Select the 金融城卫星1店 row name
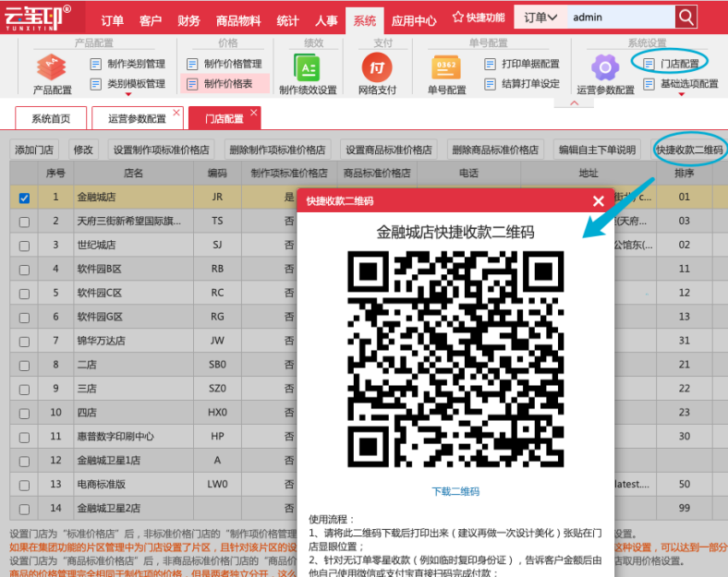Viewport: 728px width, 577px height. click(x=109, y=460)
